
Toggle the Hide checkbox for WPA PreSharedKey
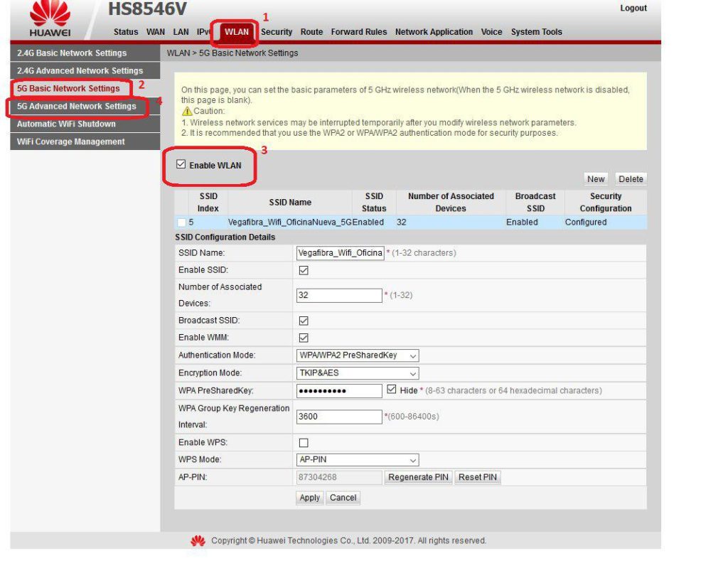pos(392,389)
